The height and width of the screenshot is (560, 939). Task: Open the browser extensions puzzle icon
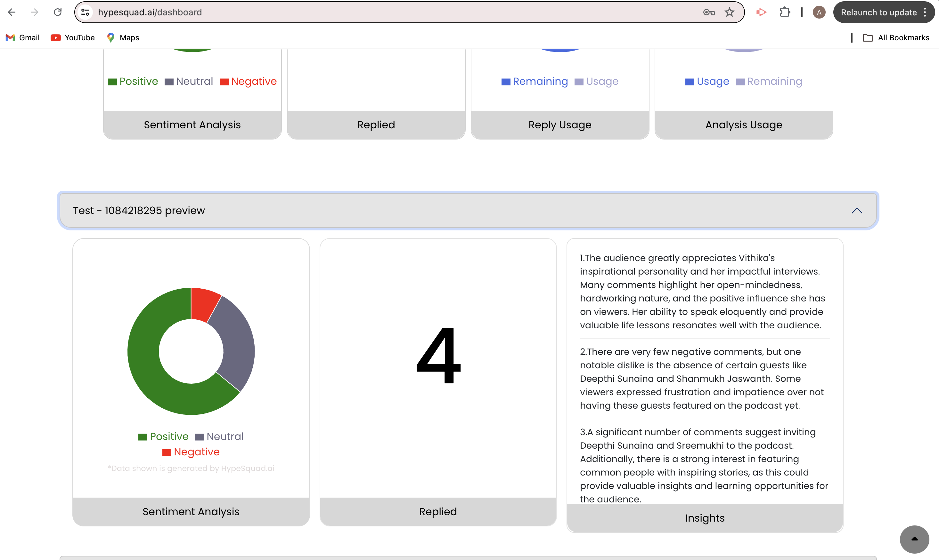[785, 12]
